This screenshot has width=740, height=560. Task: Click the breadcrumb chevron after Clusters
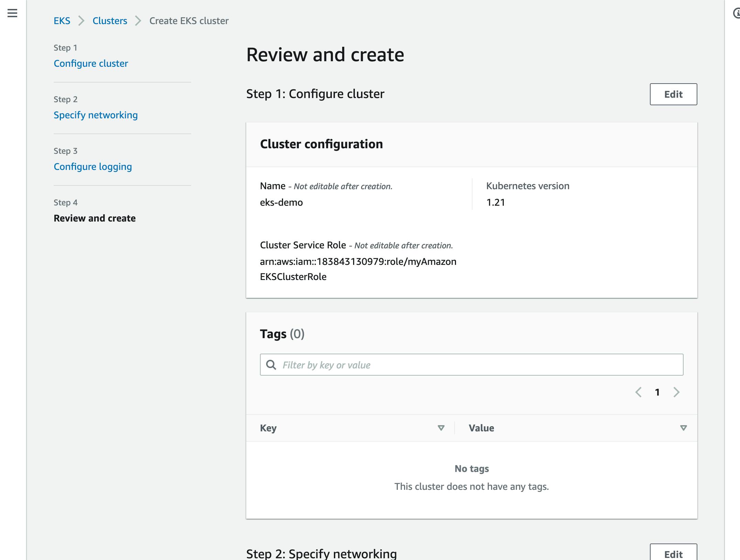tap(138, 21)
